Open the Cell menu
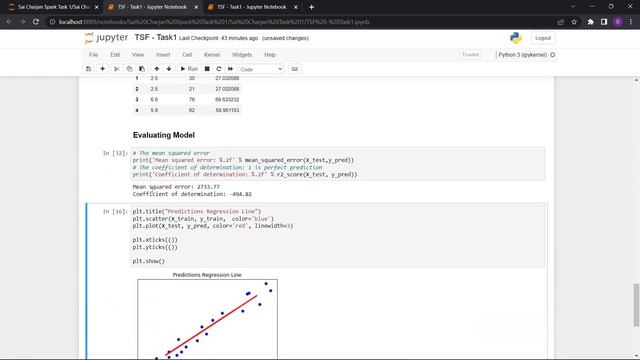Image resolution: width=640 pixels, height=360 pixels. pos(187,55)
